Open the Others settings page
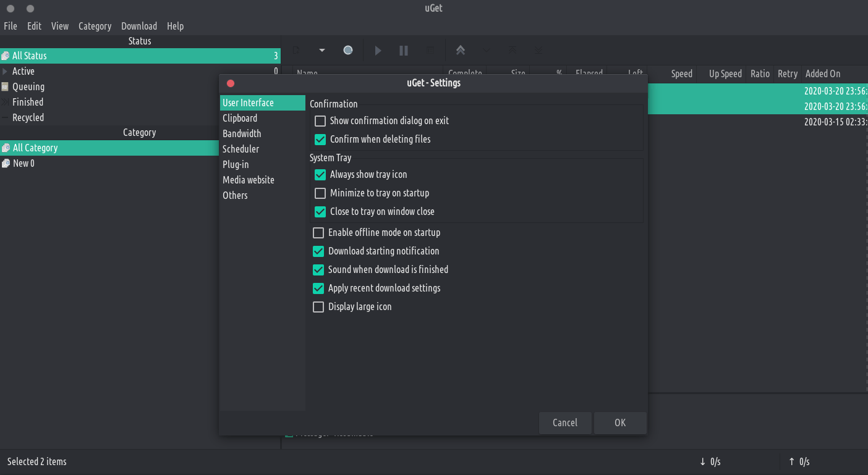 [x=263, y=195]
